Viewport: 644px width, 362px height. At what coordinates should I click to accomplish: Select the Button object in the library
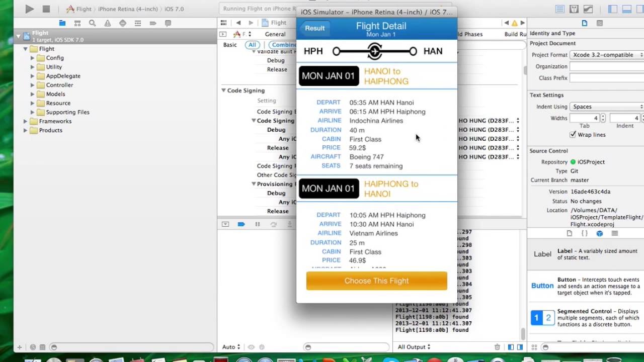586,286
